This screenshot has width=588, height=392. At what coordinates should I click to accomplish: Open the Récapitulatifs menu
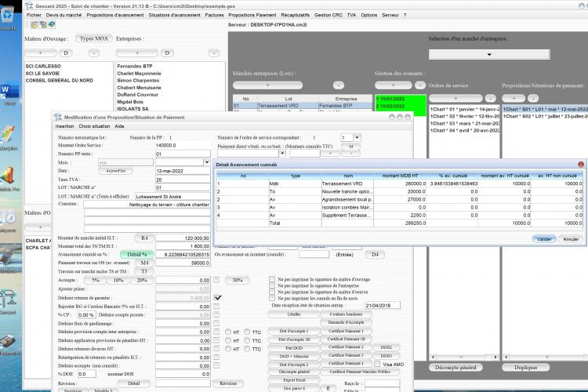pyautogui.click(x=295, y=15)
